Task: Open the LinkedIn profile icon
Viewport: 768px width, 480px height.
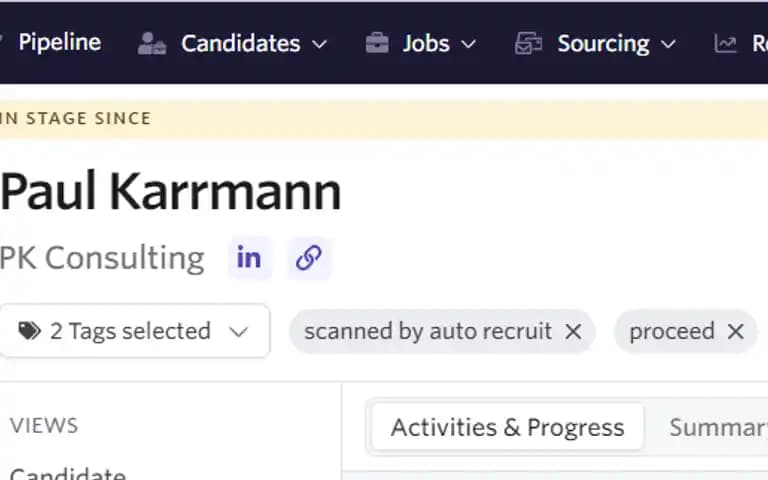Action: pyautogui.click(x=249, y=258)
